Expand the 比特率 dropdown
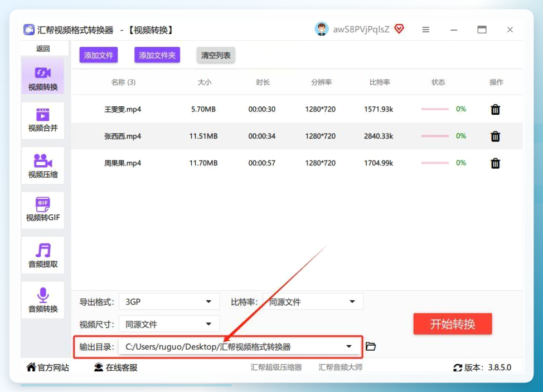 (313, 302)
